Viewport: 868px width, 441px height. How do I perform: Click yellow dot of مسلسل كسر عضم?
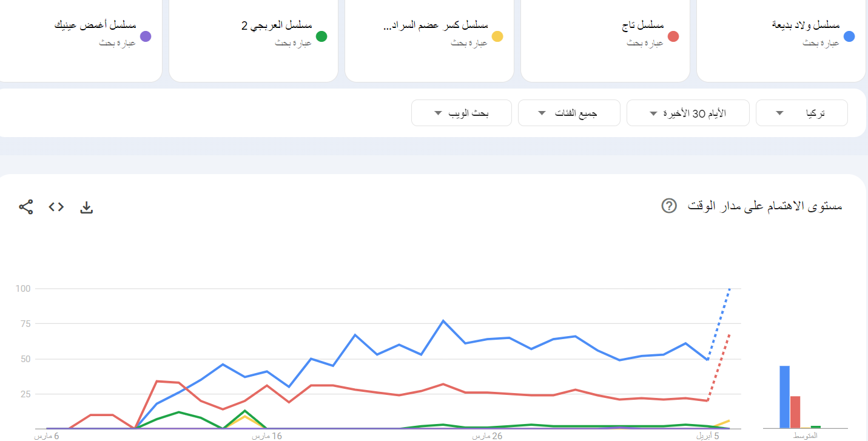(x=497, y=36)
